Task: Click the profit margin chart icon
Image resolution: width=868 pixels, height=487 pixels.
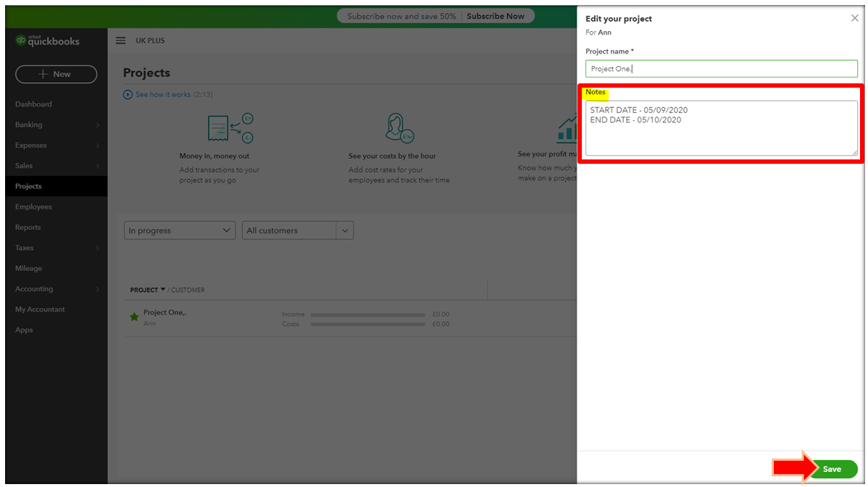Action: [567, 128]
